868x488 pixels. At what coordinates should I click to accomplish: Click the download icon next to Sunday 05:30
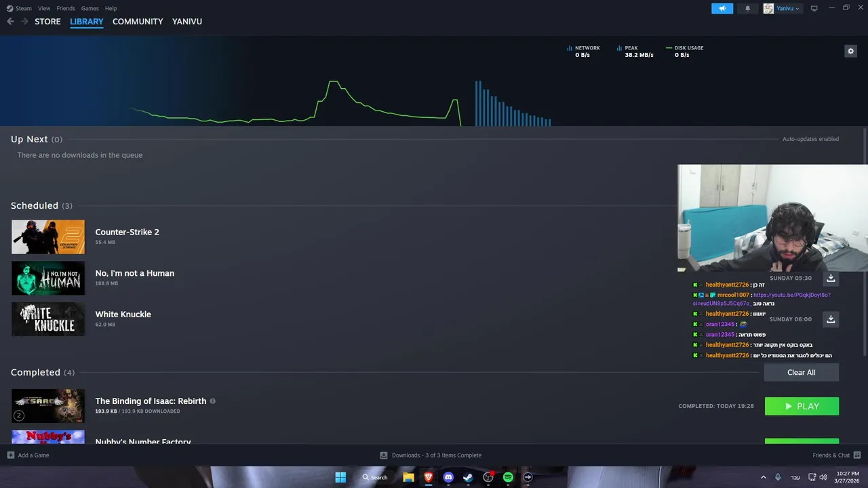click(x=831, y=278)
